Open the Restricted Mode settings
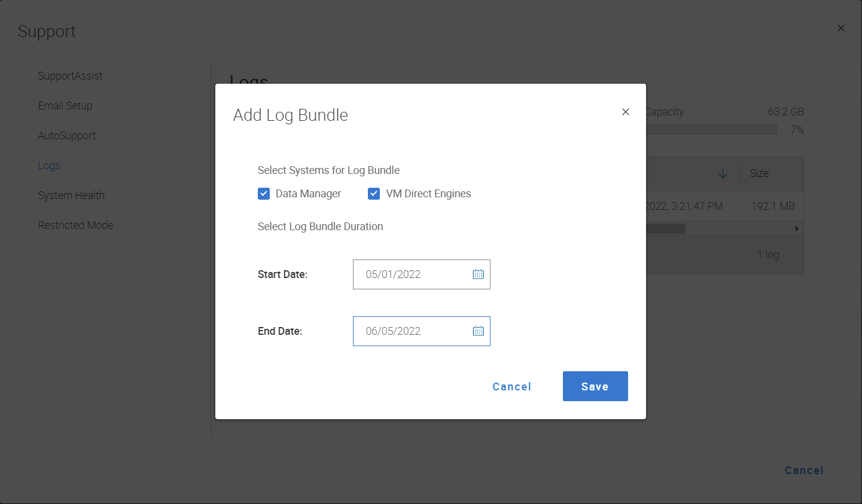The image size is (862, 504). point(75,225)
